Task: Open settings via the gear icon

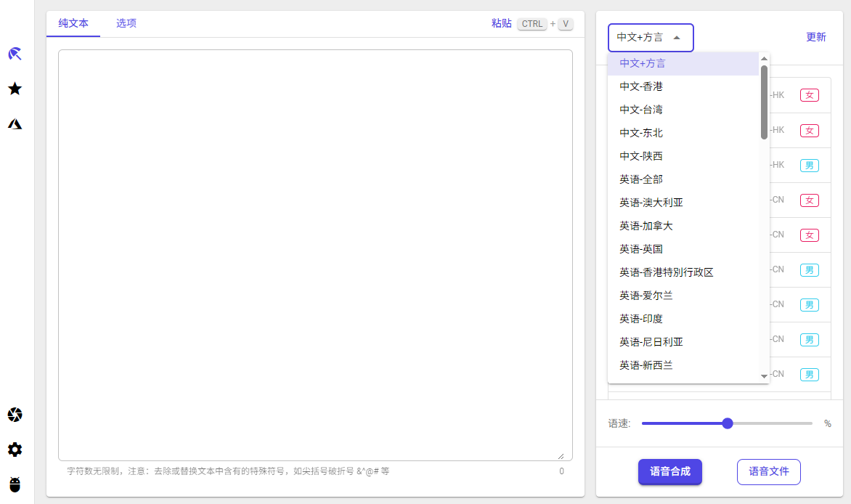Action: click(15, 450)
